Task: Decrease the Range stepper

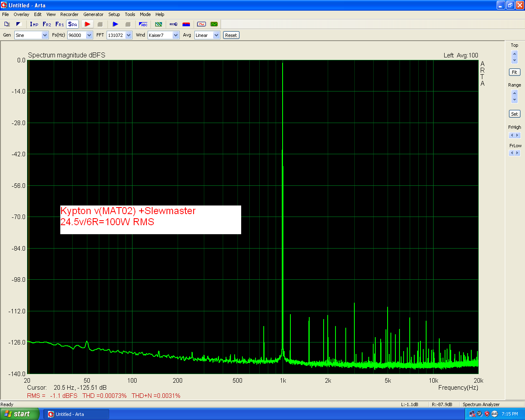Action: (515, 100)
